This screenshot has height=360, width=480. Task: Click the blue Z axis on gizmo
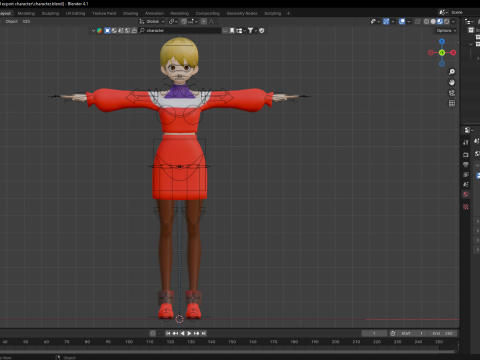[x=442, y=41]
